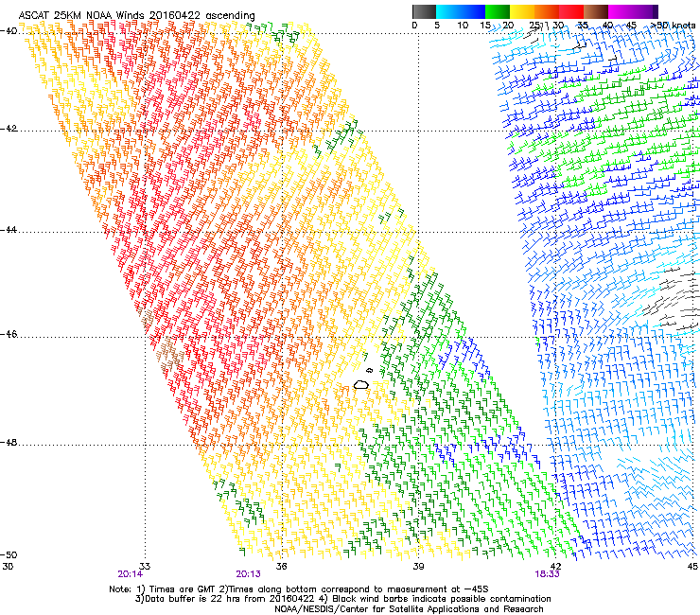
Task: Click the magenta 40-45 knot legend swatch
Action: pos(621,11)
